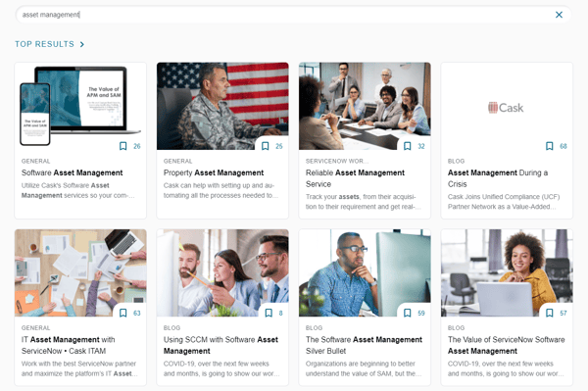Viewport: 588px width, 391px height.
Task: Bookmark The Value of ServiceNow Software post
Action: point(550,313)
